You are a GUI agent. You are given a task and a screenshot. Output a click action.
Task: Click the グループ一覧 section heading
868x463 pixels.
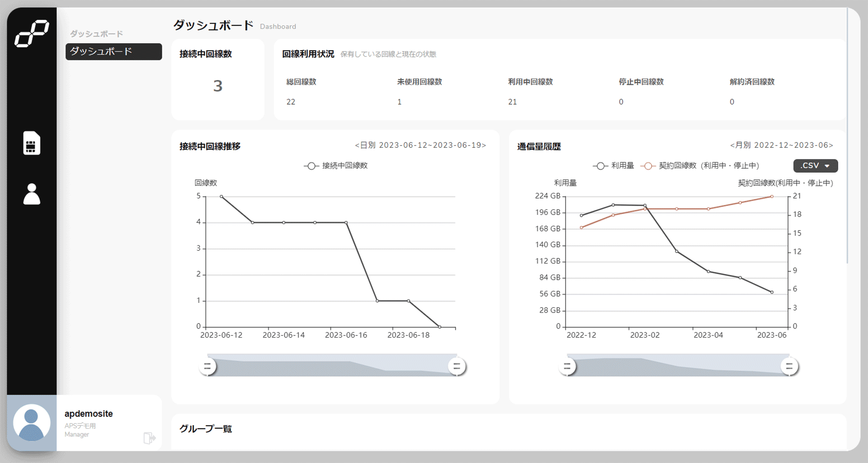point(206,429)
